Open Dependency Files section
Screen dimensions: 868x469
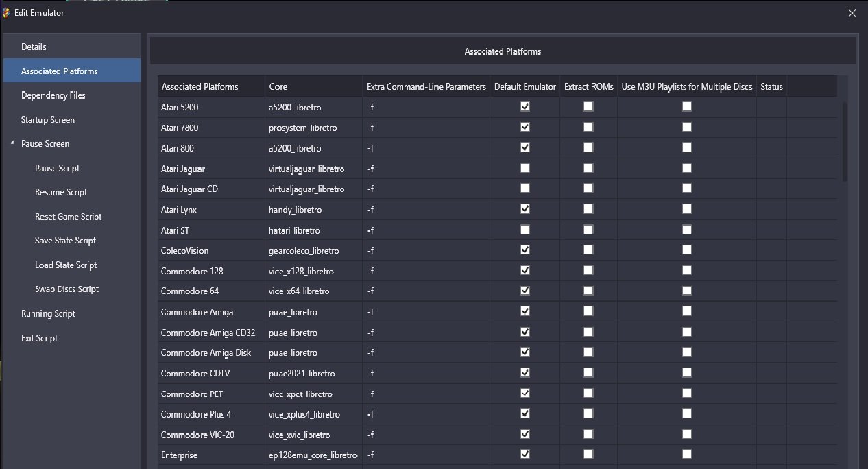tap(72, 95)
